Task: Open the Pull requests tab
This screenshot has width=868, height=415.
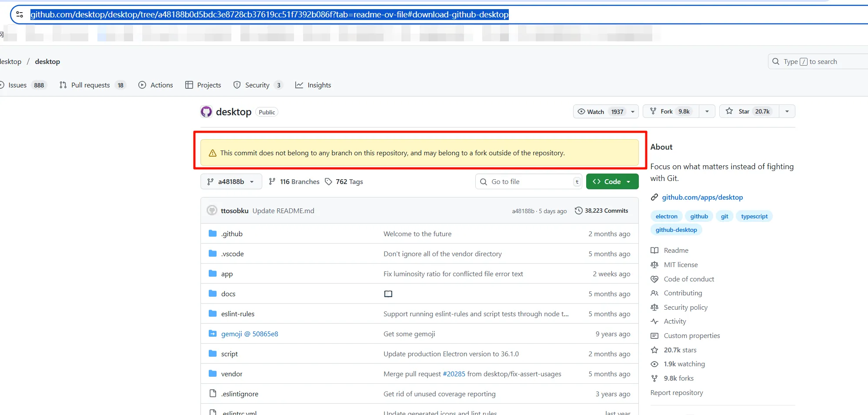Action: click(x=90, y=85)
